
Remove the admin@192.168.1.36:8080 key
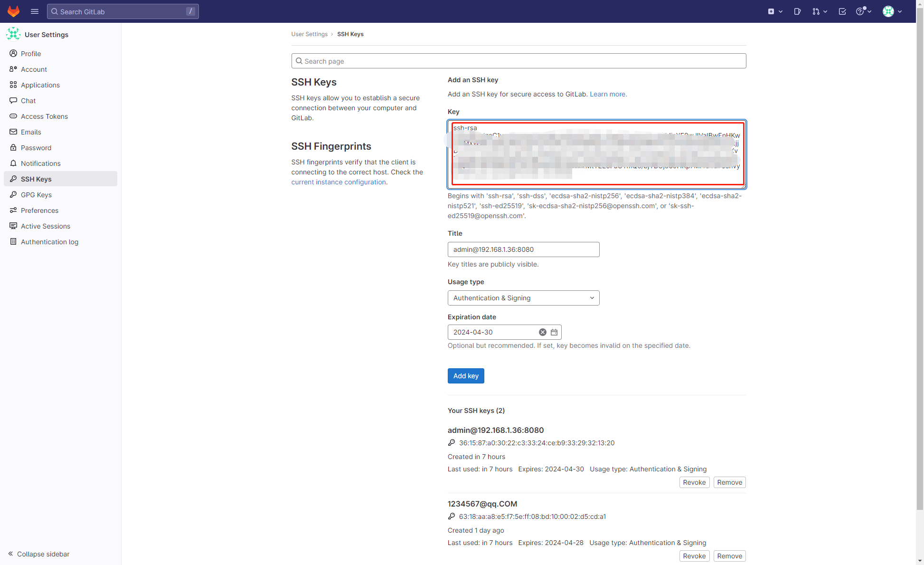coord(729,482)
